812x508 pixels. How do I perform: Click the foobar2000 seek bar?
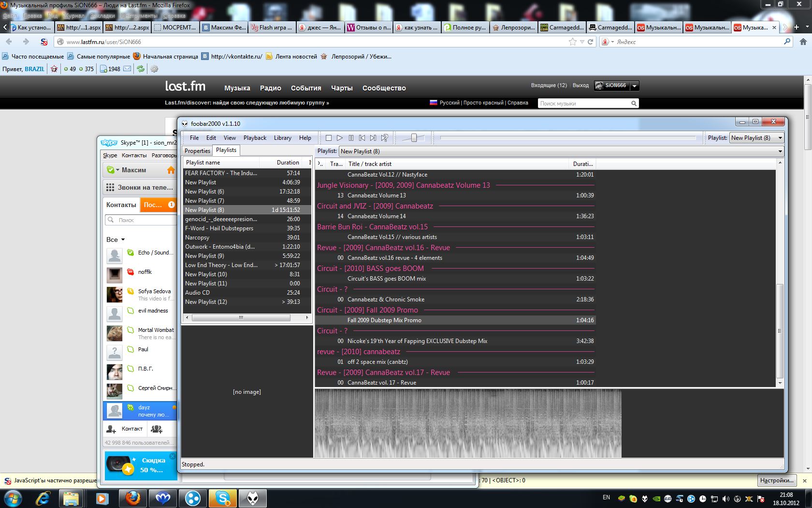point(568,138)
